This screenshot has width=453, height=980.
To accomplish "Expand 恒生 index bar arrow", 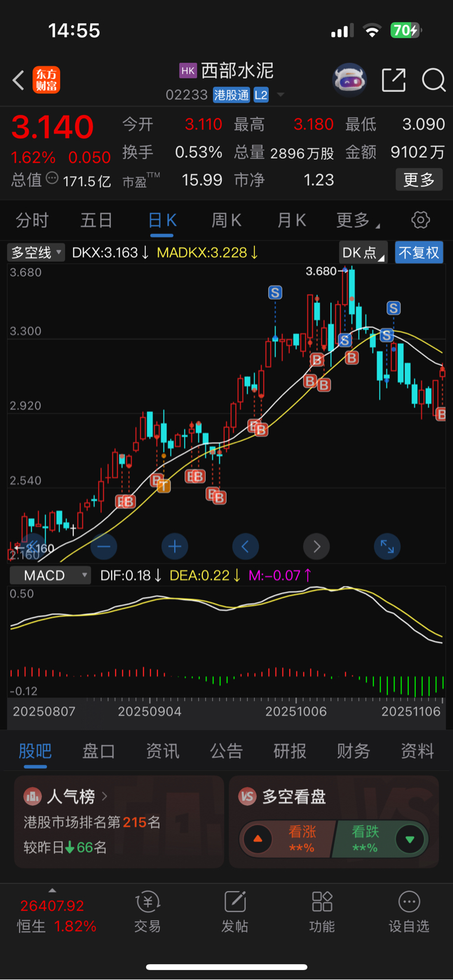I will click(52, 890).
